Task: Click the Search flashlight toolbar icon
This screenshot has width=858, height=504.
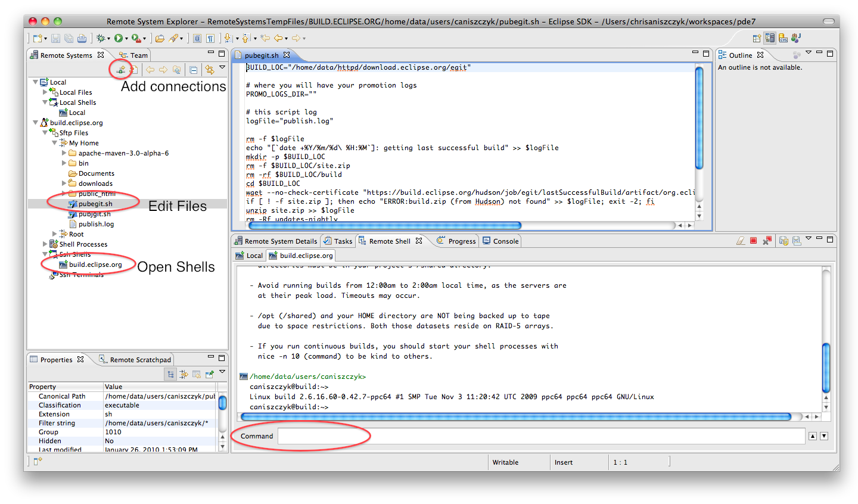Action: [x=173, y=38]
